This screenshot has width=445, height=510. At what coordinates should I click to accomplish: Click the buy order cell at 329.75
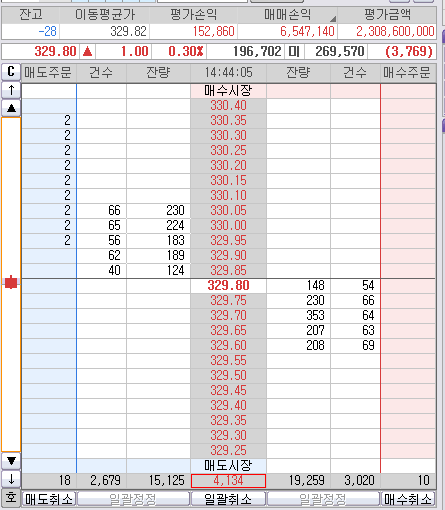point(408,301)
